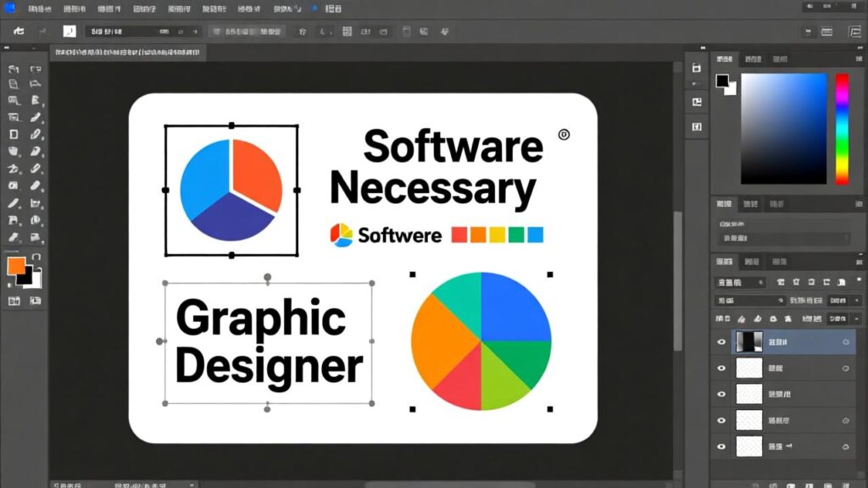This screenshot has height=488, width=868.
Task: Open the dropdown in the middle properties panel
Action: pos(784,239)
